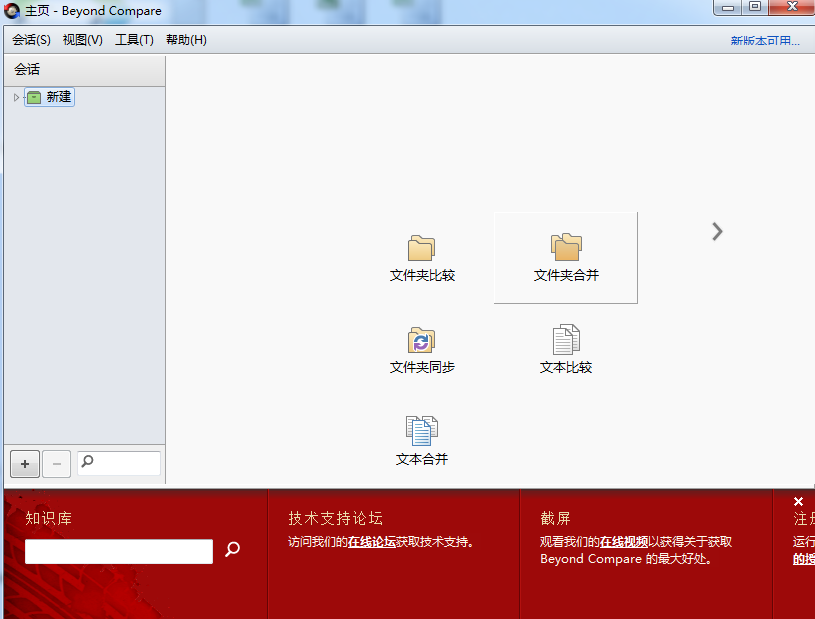Click the Beyond Compare title bar app icon
Screen dimensions: 815x619
tap(12, 11)
